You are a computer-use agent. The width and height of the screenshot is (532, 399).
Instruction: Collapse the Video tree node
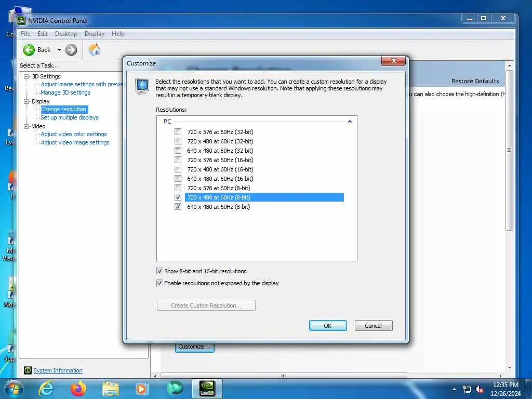point(26,126)
